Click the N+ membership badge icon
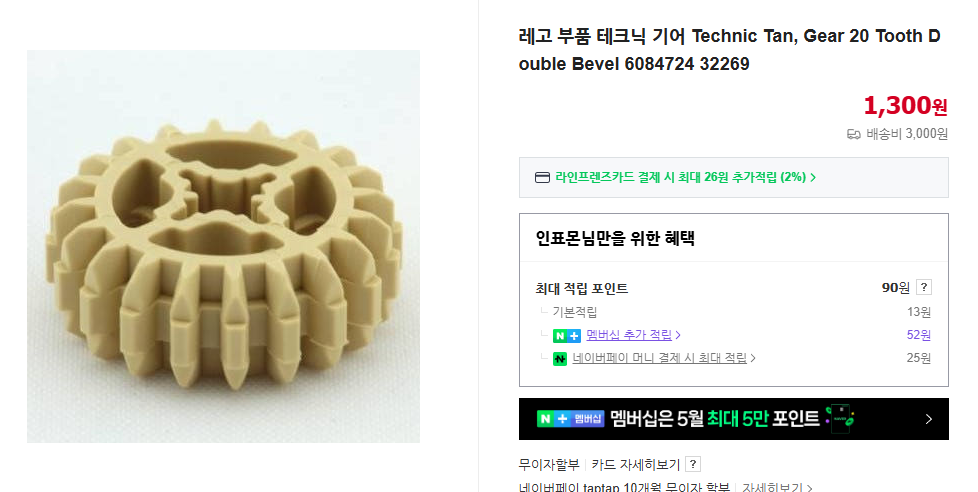 click(x=566, y=335)
